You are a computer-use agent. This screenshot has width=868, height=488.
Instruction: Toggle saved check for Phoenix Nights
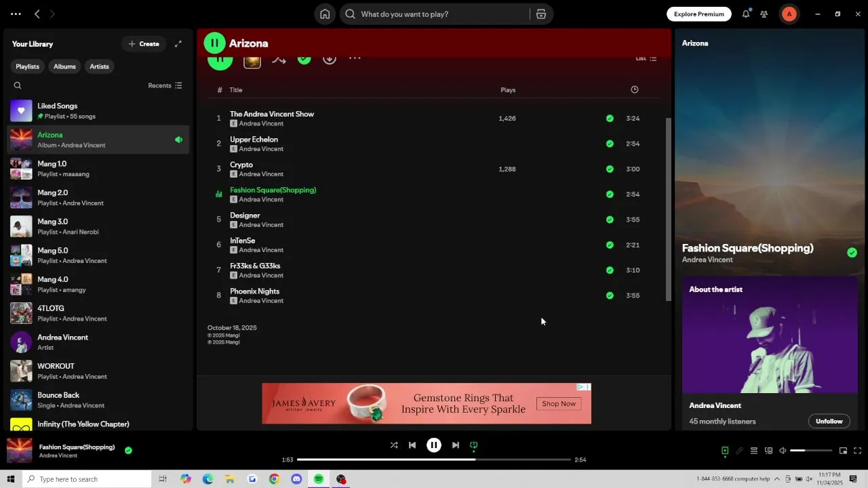tap(610, 296)
